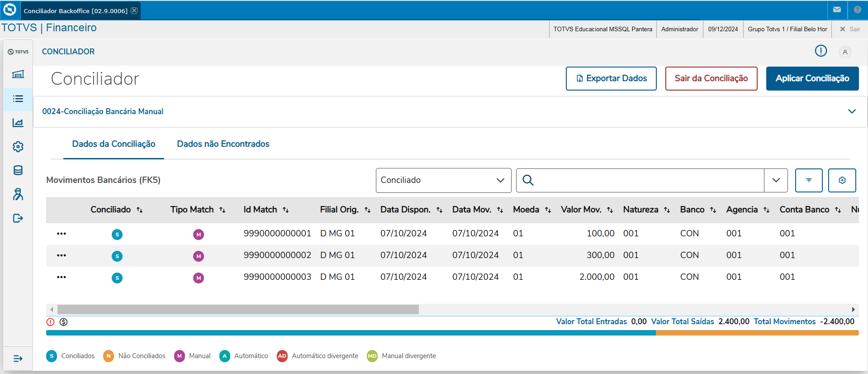Viewport: 868px width, 374px height.
Task: Open row actions for Id Match 9990000000002
Action: (62, 255)
